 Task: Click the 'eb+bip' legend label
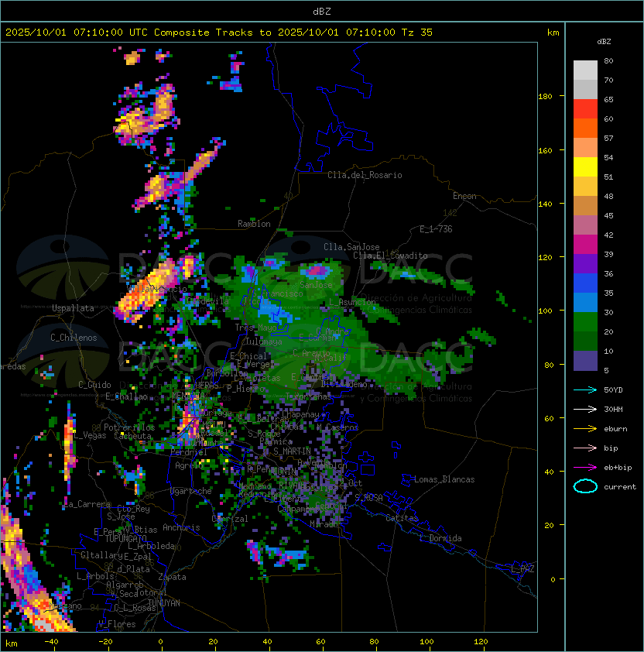coord(618,468)
